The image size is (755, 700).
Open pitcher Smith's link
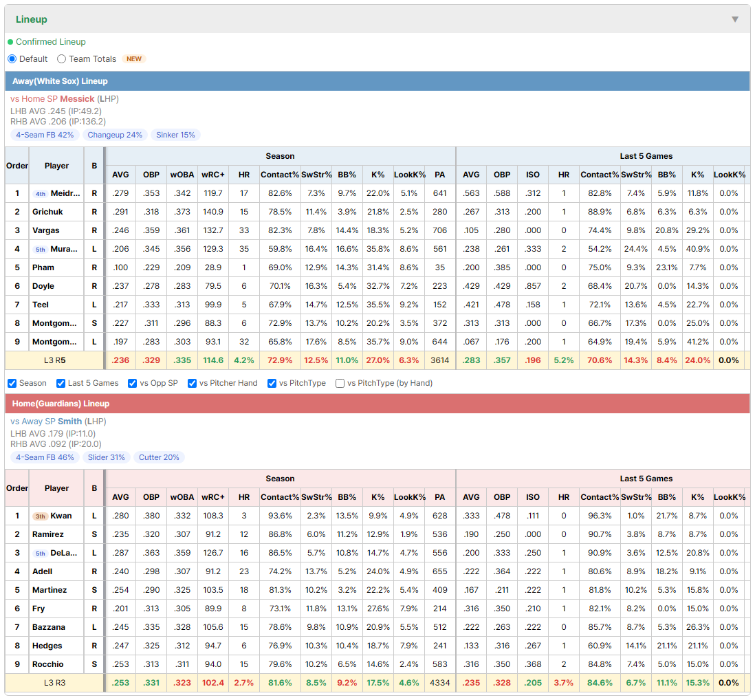[70, 422]
